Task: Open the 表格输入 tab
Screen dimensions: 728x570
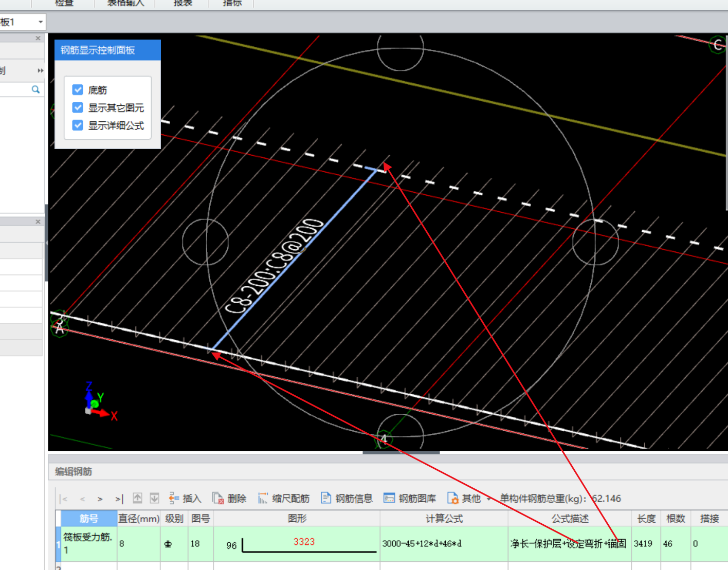Action: pos(126,3)
